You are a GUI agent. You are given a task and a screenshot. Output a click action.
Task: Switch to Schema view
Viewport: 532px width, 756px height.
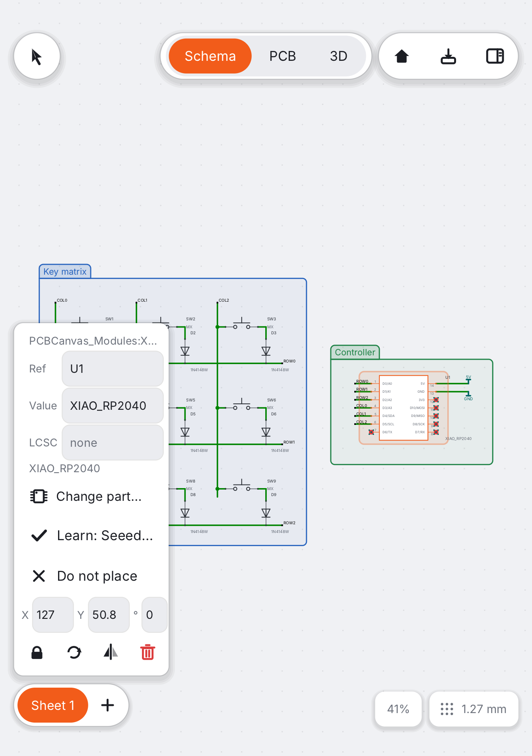pos(210,56)
